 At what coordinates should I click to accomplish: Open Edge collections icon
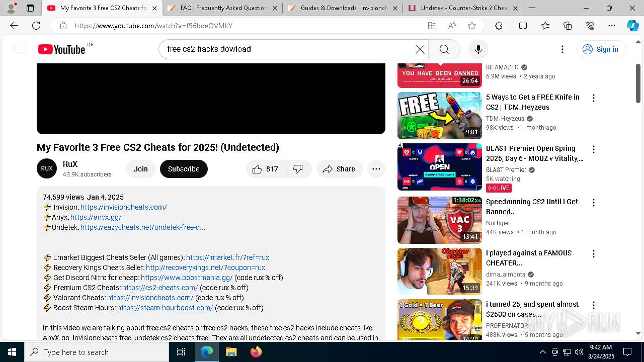[568, 26]
